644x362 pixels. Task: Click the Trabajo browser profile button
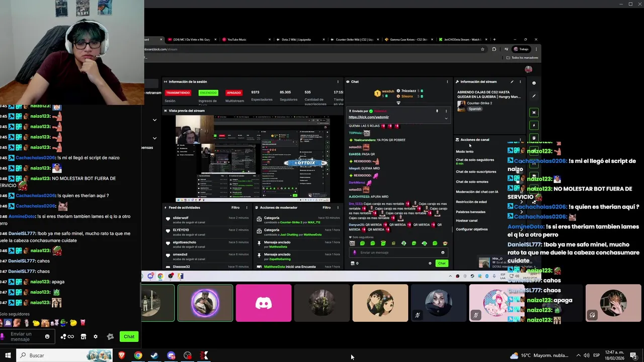[521, 49]
